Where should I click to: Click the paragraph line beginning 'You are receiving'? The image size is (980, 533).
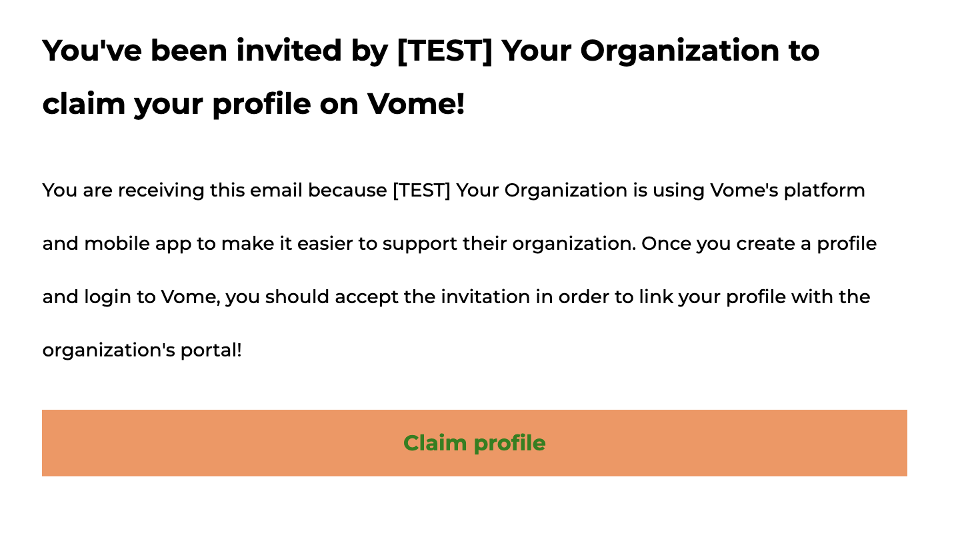(453, 191)
